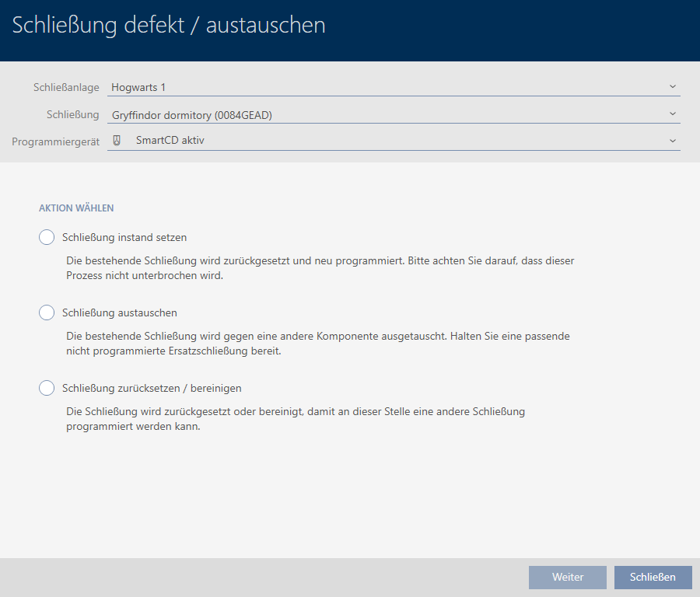Click the description under 'zurücksetzen / bereinigen'
This screenshot has width=700, height=597.
pos(296,419)
